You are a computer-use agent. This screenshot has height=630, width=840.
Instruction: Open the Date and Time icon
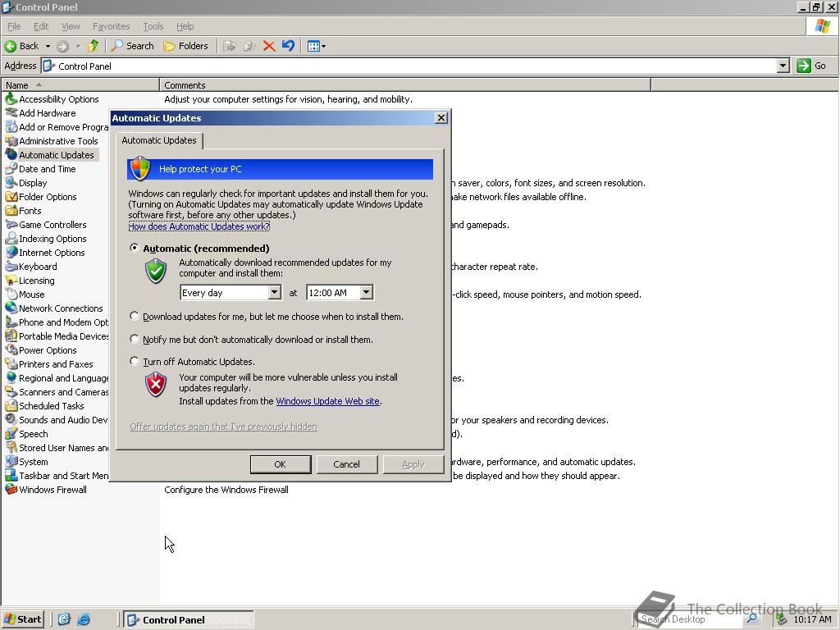(11, 169)
